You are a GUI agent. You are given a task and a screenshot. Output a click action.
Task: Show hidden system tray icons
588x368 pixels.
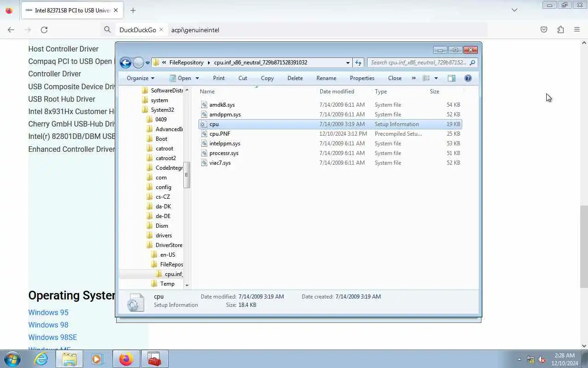point(519,359)
